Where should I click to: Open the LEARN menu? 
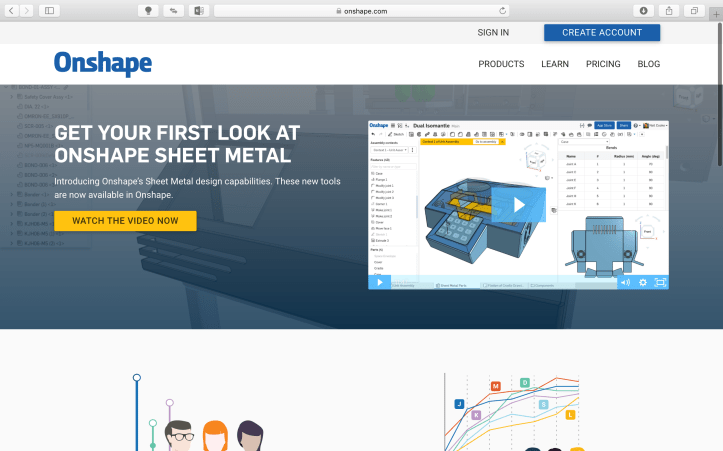tap(555, 64)
